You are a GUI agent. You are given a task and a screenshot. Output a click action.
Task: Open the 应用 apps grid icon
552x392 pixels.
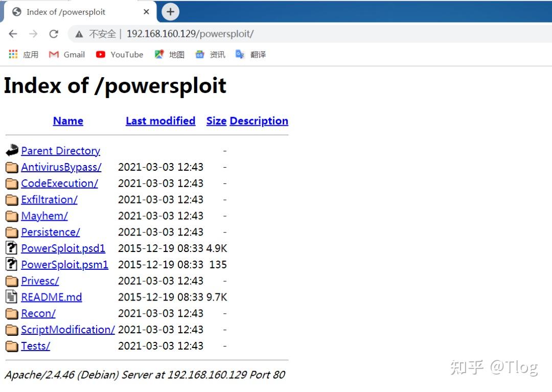[12, 54]
